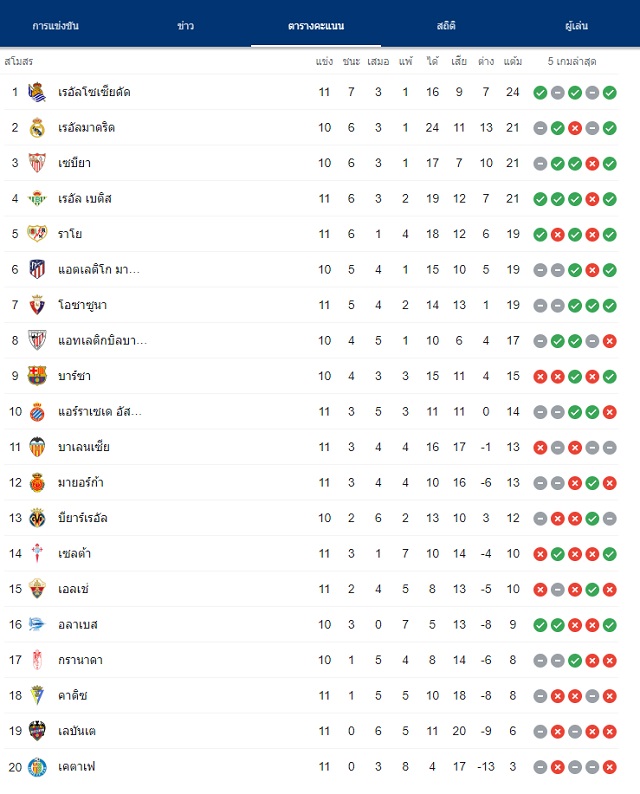
Task: Select the Valencia bat crest icon
Action: point(37,447)
